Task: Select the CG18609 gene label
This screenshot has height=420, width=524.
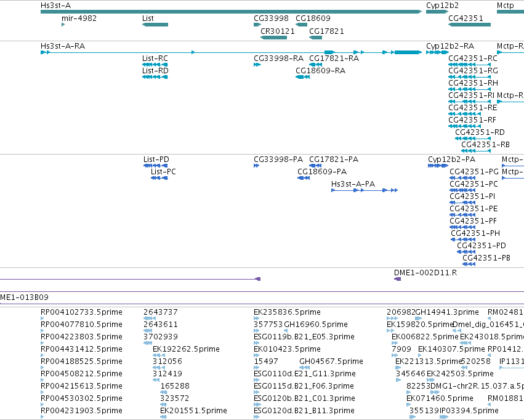Action: click(x=313, y=18)
